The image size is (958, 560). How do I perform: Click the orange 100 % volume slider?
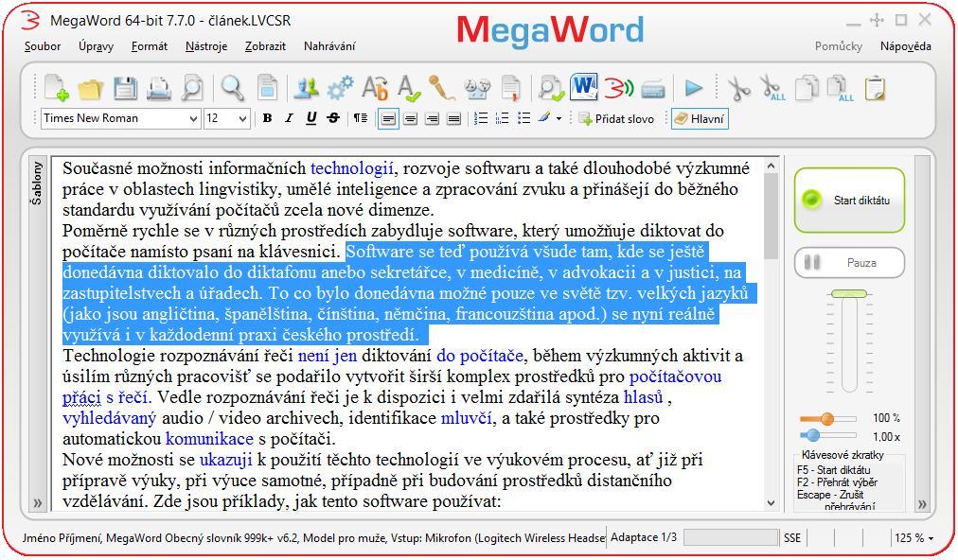click(827, 418)
